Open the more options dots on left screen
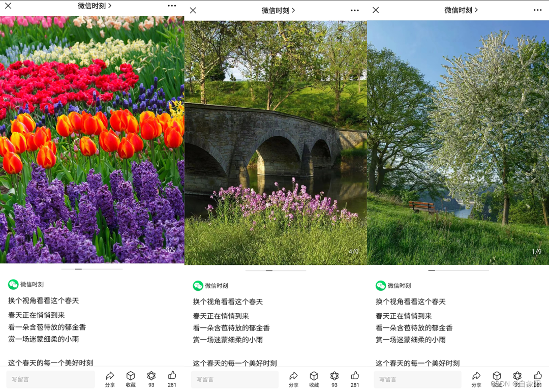This screenshot has width=549, height=392. click(172, 6)
